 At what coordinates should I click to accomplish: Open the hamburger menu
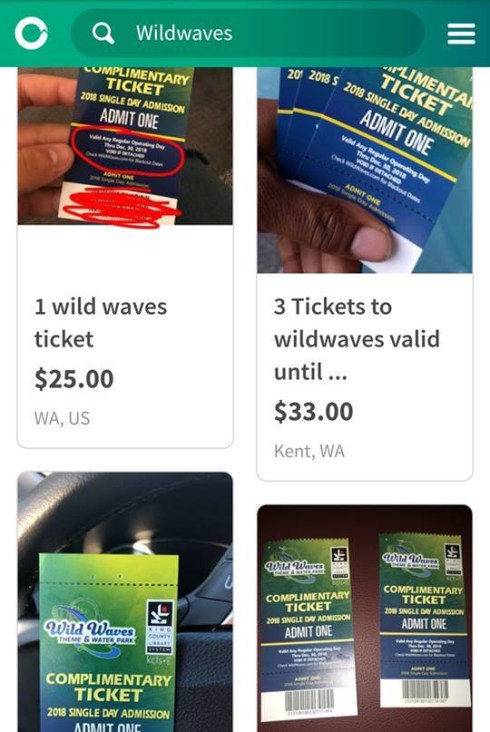461,34
